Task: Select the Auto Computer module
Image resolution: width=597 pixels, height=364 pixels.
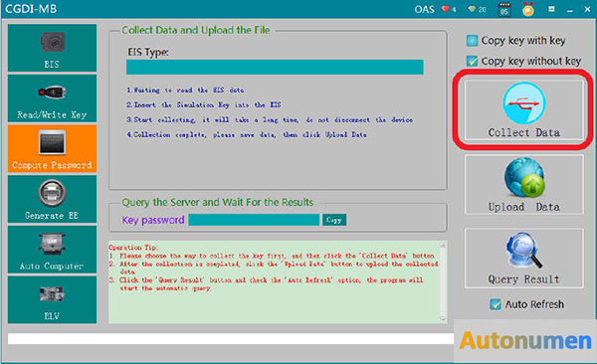Action: coord(52,250)
